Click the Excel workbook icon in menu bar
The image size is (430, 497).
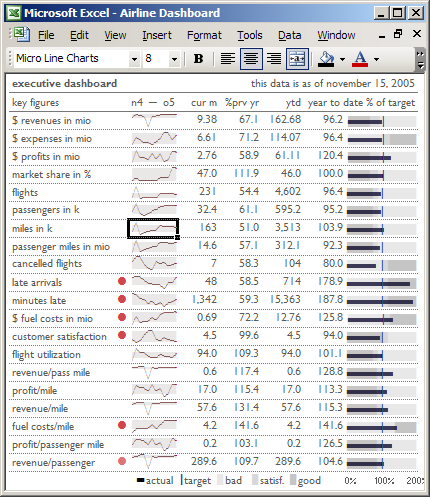pos(22,34)
